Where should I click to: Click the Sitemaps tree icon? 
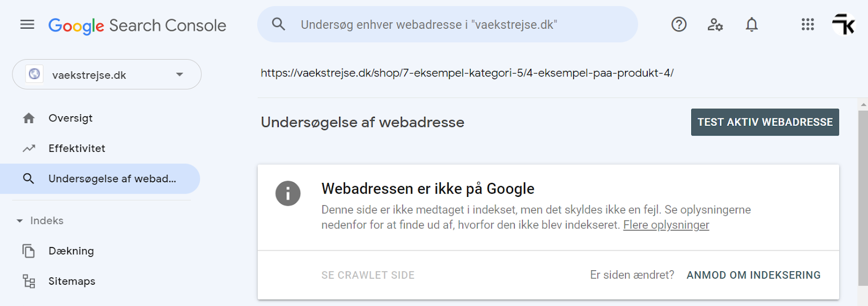point(29,281)
